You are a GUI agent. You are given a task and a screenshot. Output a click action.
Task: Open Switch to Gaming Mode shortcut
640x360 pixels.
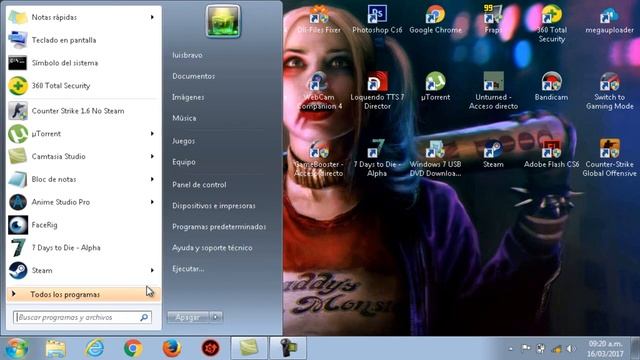click(x=609, y=91)
